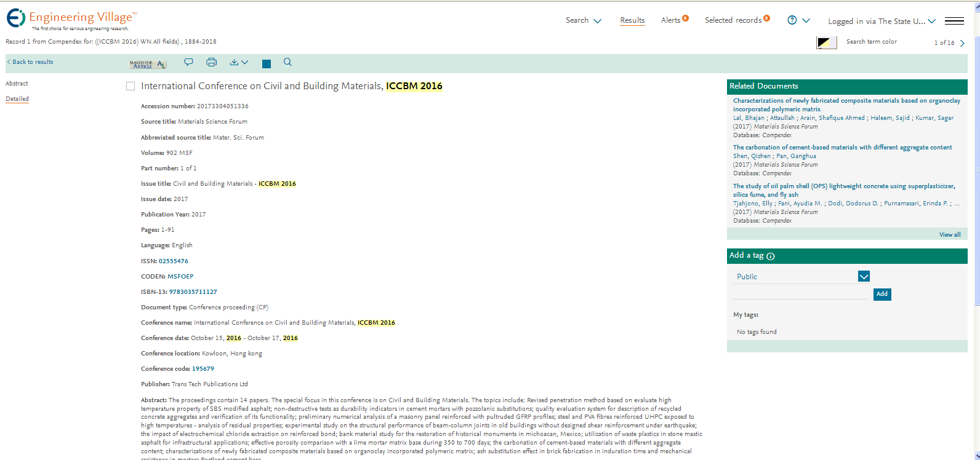Click the email/share speech bubble icon
Image resolution: width=980 pixels, height=460 pixels.
coord(188,62)
